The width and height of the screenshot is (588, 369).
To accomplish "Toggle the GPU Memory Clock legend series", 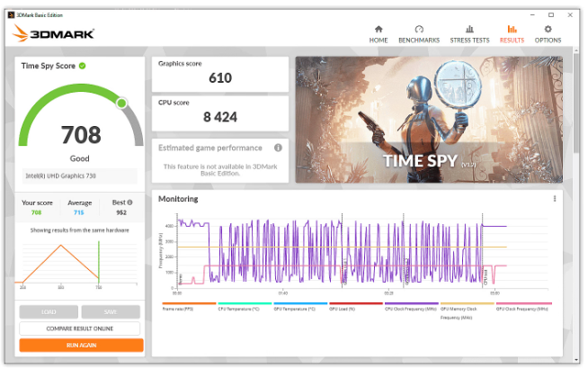I will coord(465,310).
